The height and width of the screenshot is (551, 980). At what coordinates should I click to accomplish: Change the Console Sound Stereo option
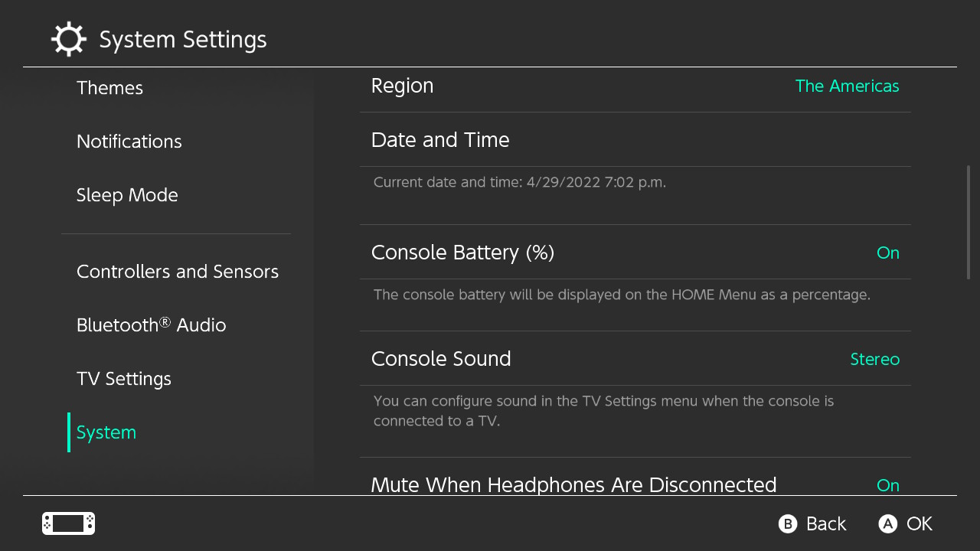coord(874,359)
